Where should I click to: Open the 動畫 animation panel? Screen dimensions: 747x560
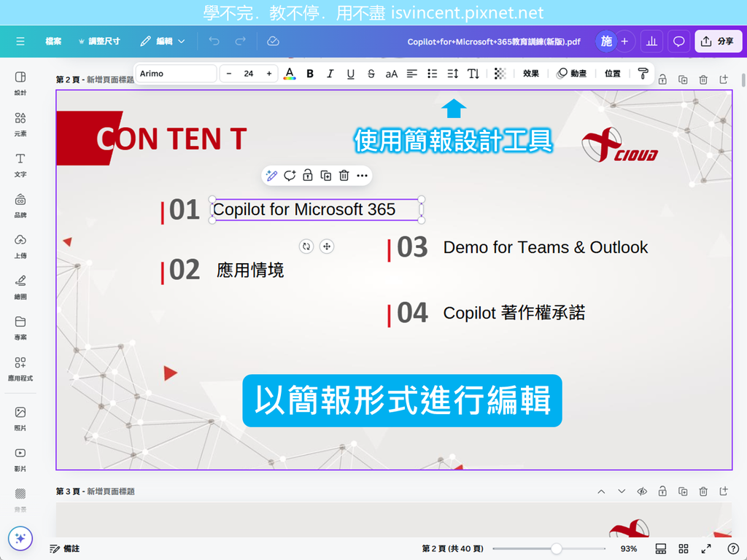[x=572, y=74]
